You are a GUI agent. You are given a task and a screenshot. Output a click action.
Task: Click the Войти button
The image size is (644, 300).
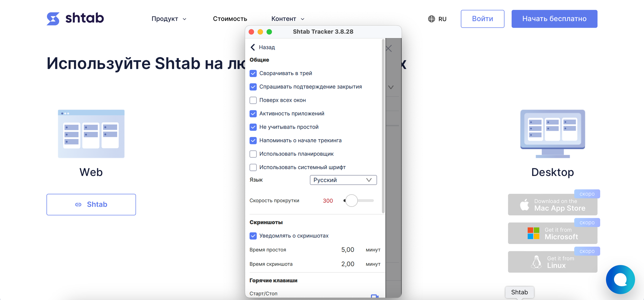(x=482, y=19)
